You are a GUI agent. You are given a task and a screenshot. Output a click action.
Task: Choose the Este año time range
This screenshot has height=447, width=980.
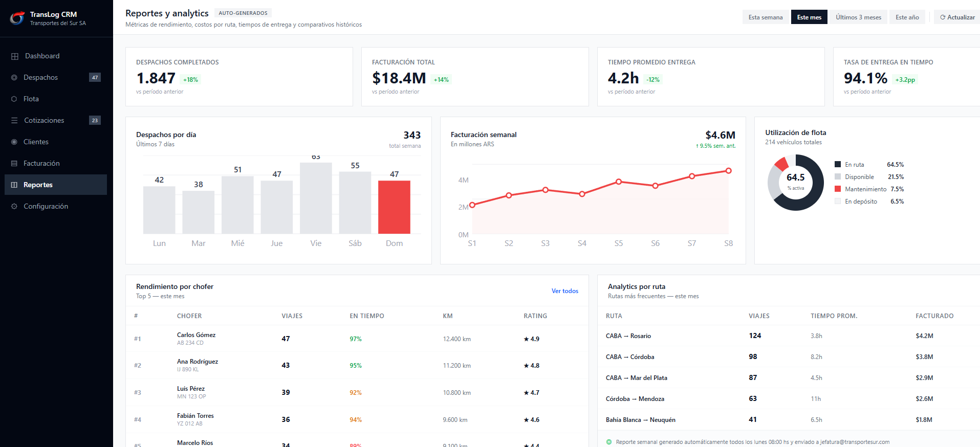[907, 17]
